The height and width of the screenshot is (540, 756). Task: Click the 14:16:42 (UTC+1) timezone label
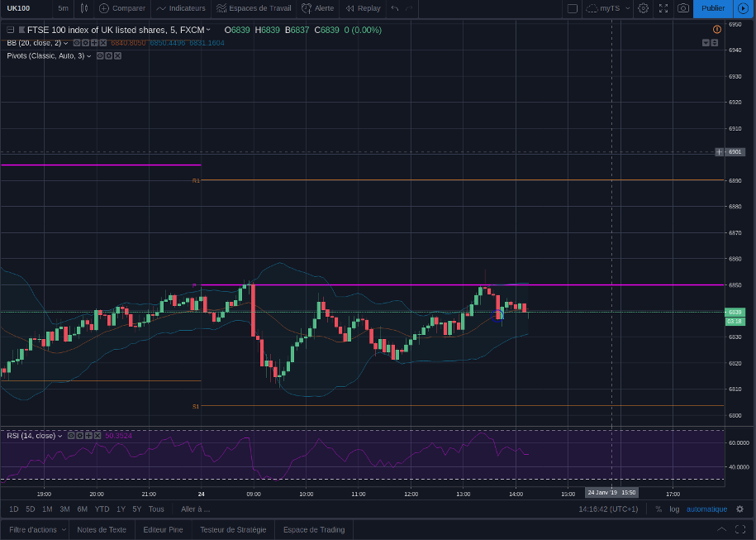pyautogui.click(x=608, y=509)
